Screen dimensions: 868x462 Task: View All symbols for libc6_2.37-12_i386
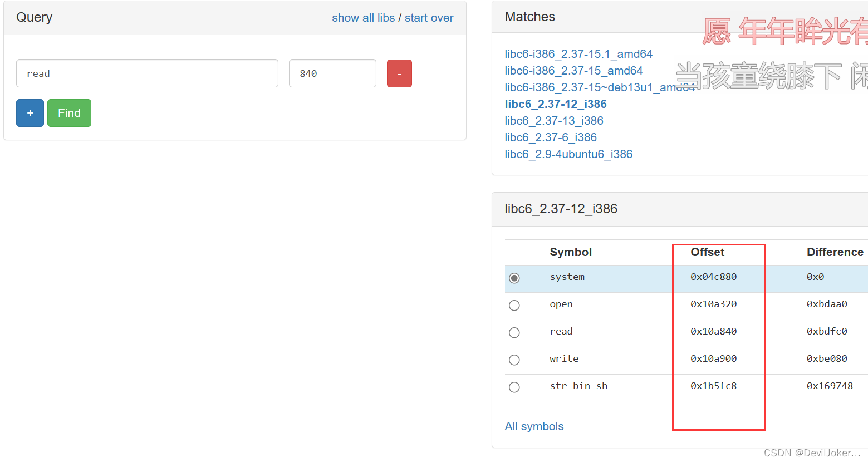534,426
